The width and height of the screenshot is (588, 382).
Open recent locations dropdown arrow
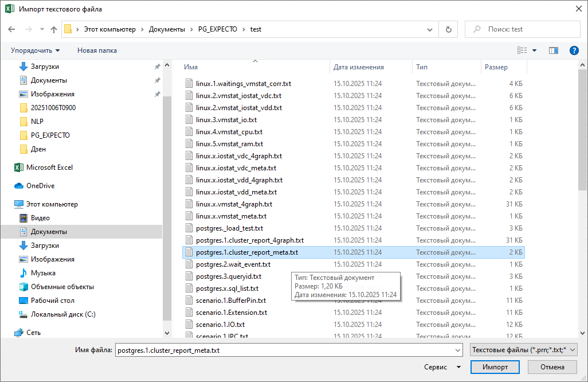[42, 29]
